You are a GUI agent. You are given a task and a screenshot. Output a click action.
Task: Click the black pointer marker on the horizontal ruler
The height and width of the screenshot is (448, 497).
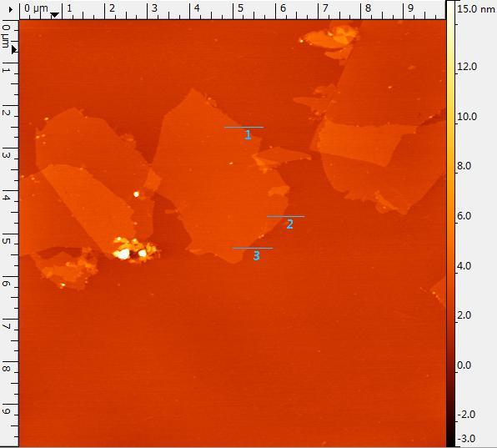(x=55, y=15)
